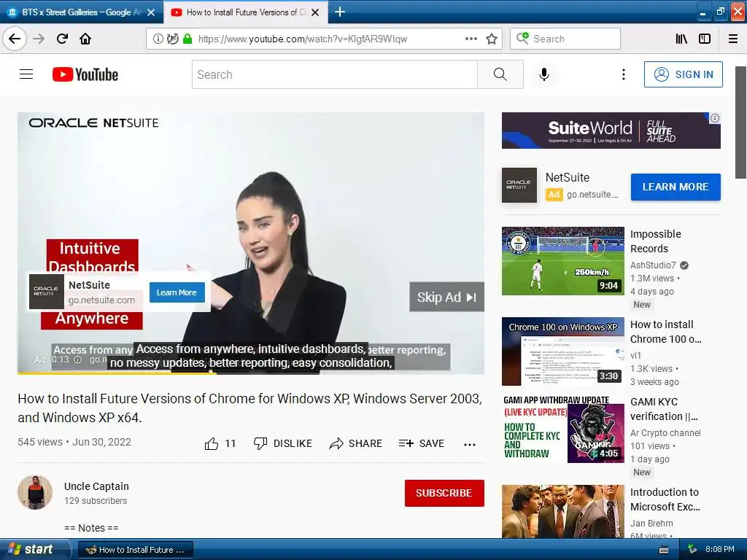
Task: Subscribe to Uncle Captain channel
Action: point(444,493)
